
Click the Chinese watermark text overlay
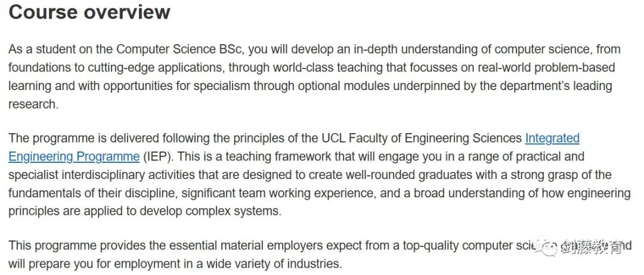point(592,246)
